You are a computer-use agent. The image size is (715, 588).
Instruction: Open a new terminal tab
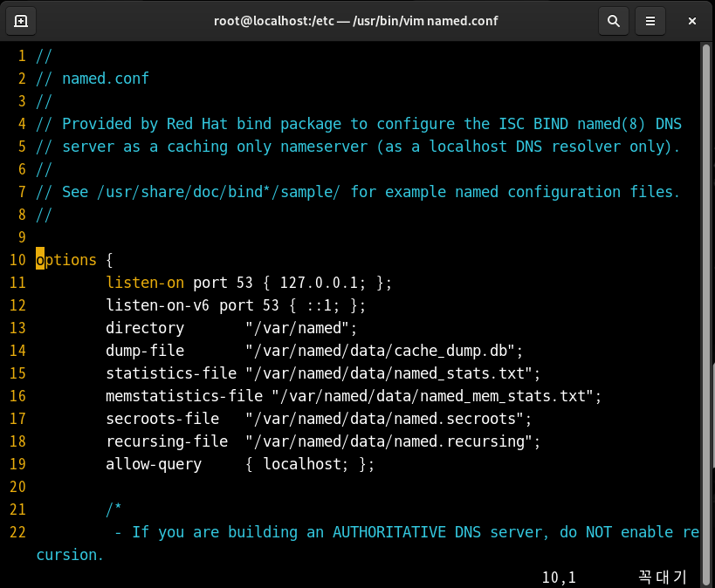(21, 21)
